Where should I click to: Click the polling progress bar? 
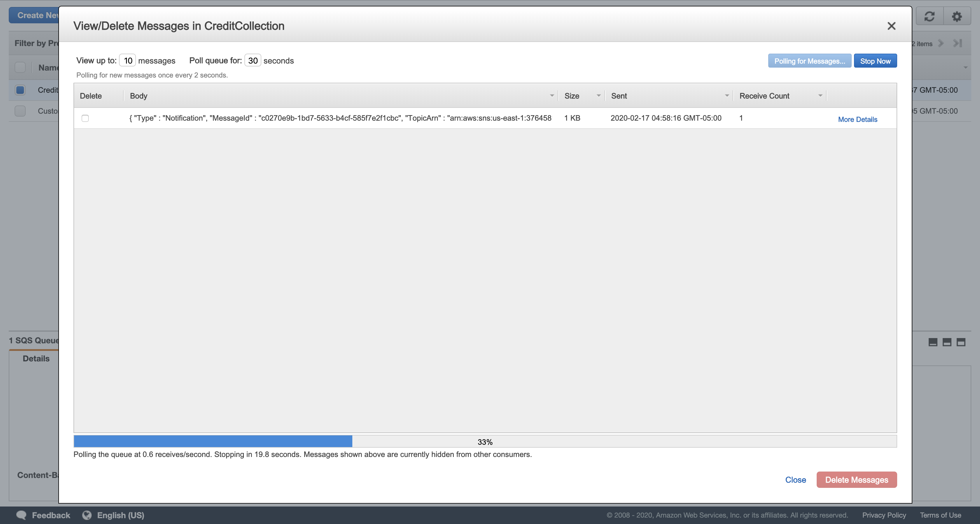[485, 442]
